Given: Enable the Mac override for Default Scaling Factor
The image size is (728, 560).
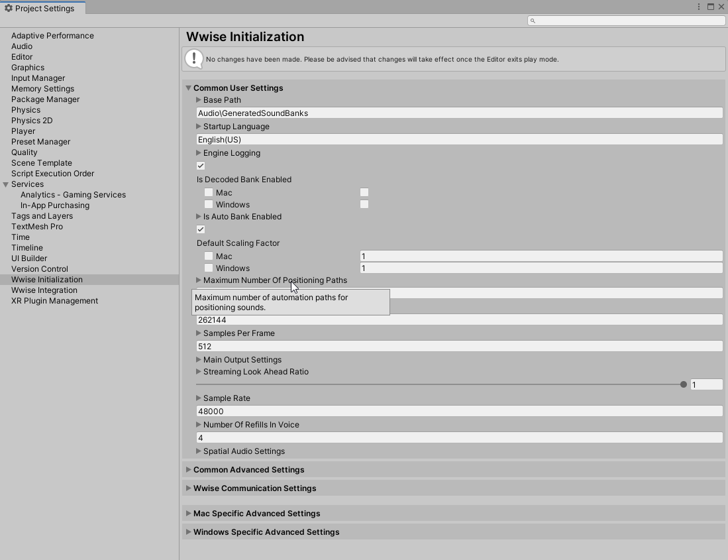Looking at the screenshot, I should coord(209,256).
